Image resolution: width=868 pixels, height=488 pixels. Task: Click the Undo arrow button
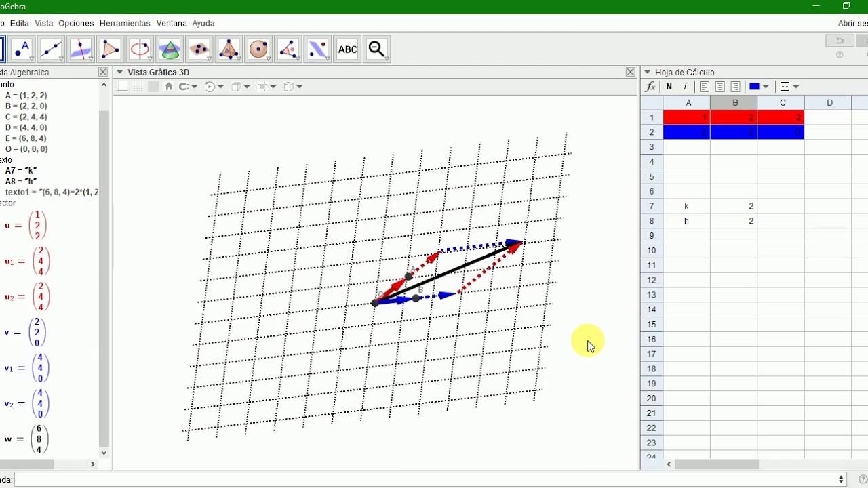(x=840, y=41)
